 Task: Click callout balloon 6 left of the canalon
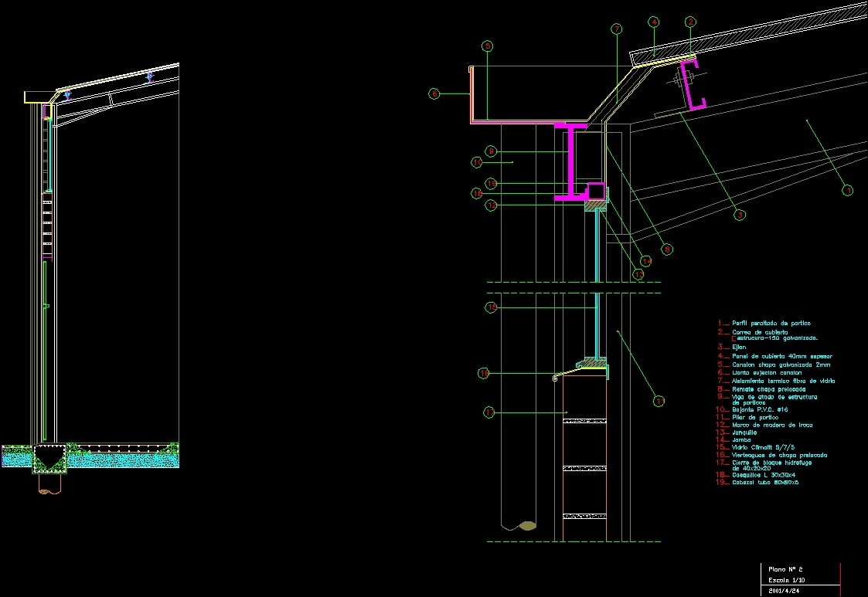click(x=434, y=93)
